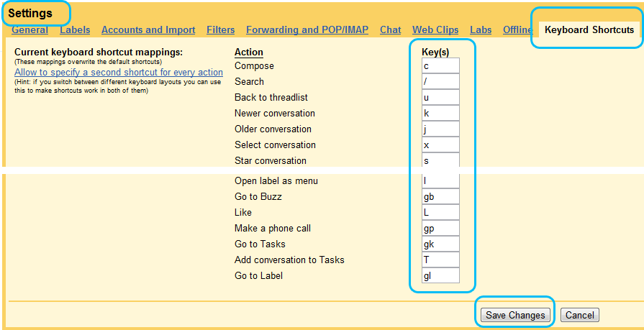Viewport: 644px width, 330px height.
Task: Open Accounts and Import tab
Action: (148, 30)
